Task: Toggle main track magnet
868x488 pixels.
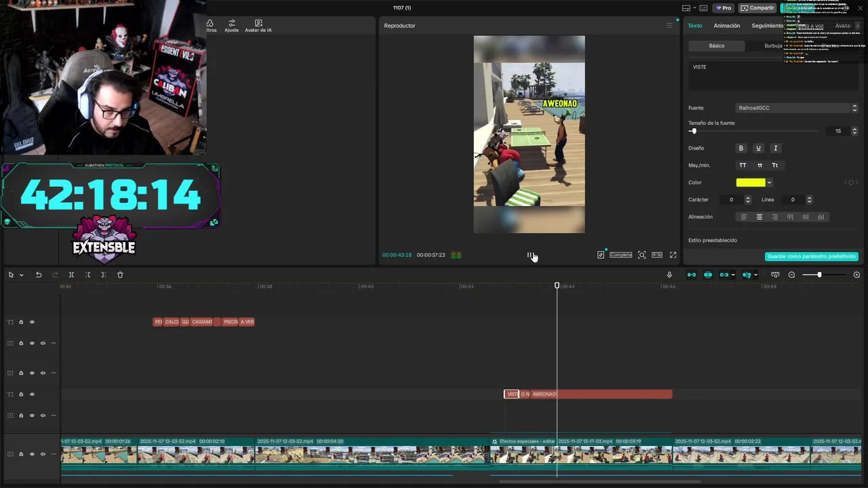Action: [x=692, y=274]
